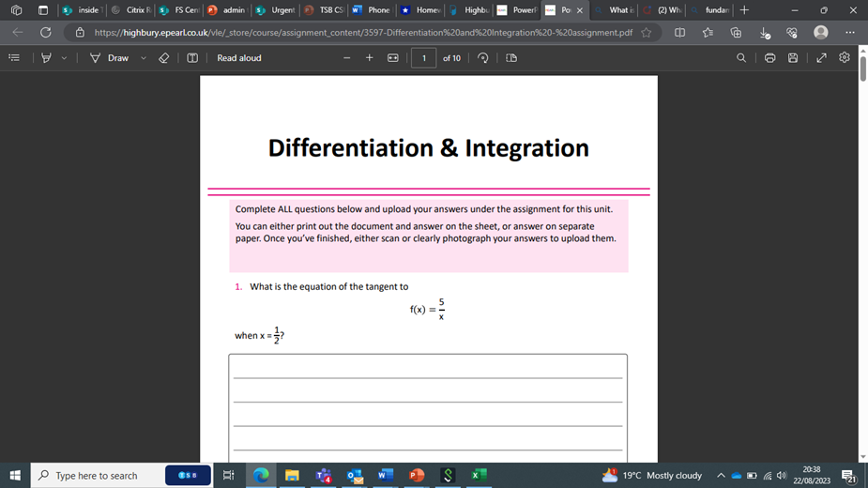The height and width of the screenshot is (488, 868).
Task: Open the Downloads panel
Action: point(765,33)
